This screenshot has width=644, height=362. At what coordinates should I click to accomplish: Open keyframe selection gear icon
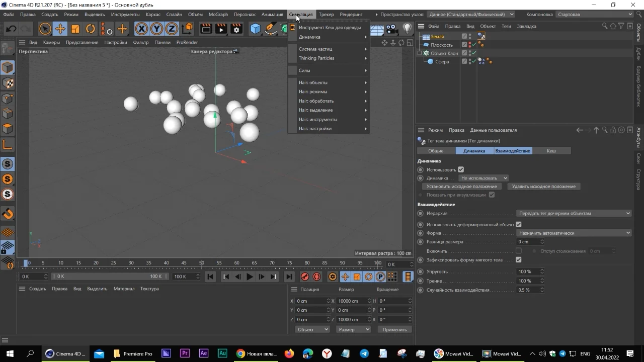(333, 277)
